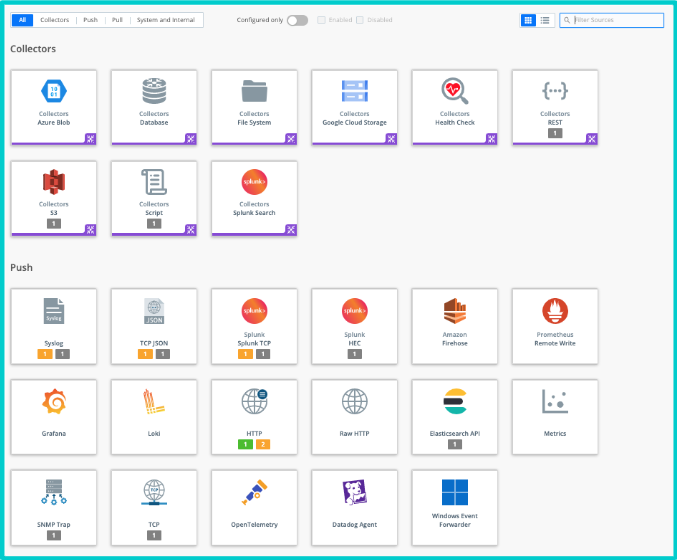This screenshot has height=560, width=677.
Task: Switch to list view layout
Action: [544, 20]
